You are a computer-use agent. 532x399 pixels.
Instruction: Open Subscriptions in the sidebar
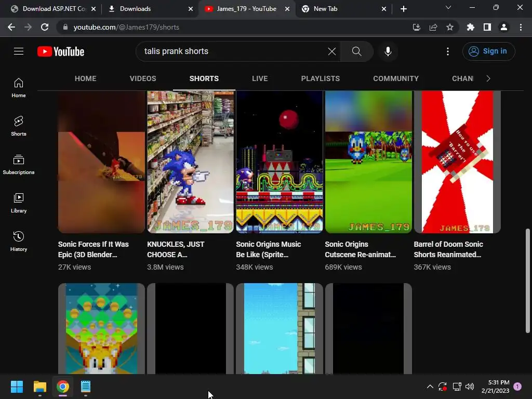click(x=19, y=165)
